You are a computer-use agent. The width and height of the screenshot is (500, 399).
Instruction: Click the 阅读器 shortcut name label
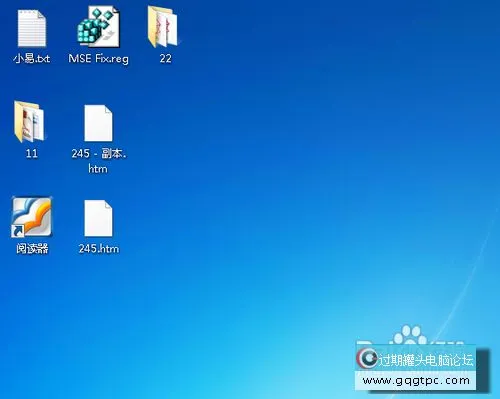32,249
